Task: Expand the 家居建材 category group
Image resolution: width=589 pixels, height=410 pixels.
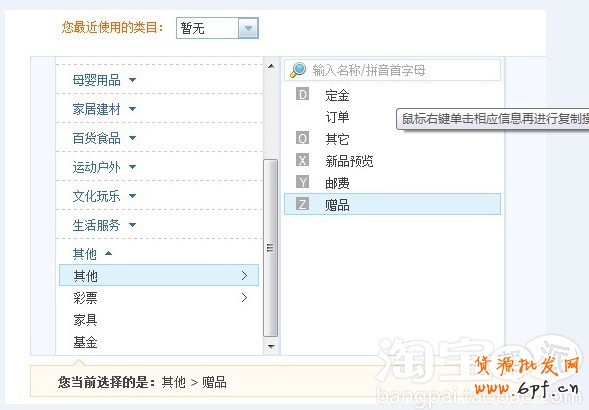Action: point(104,109)
